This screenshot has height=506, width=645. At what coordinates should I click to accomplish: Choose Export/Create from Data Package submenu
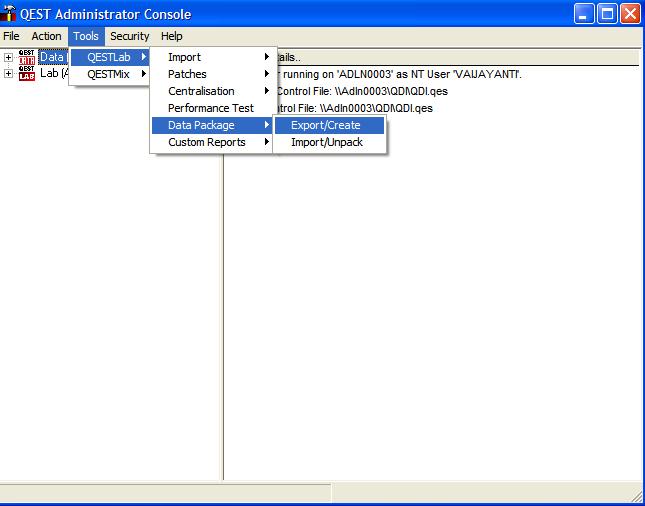(324, 125)
